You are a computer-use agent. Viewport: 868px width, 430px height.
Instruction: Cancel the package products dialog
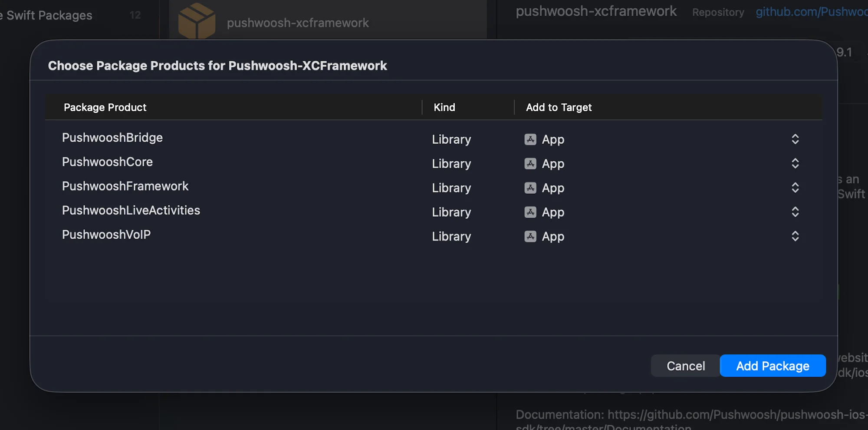point(685,366)
